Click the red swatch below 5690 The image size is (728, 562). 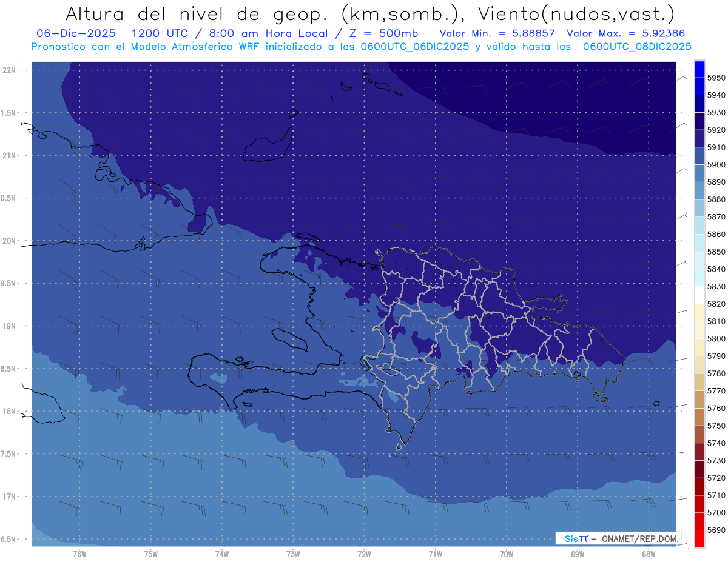[699, 538]
